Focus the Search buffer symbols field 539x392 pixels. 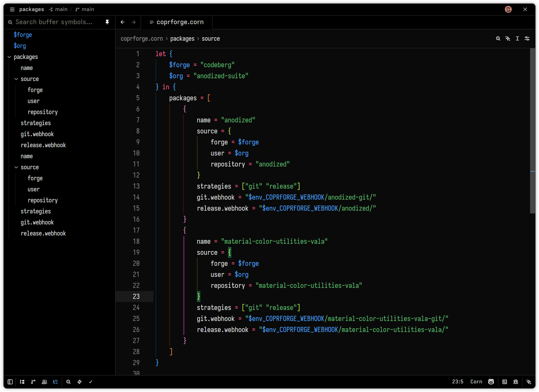coord(54,22)
